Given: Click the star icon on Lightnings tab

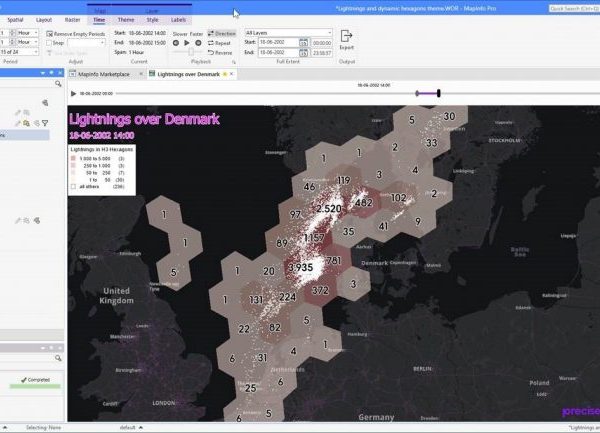Looking at the screenshot, I should tap(225, 74).
